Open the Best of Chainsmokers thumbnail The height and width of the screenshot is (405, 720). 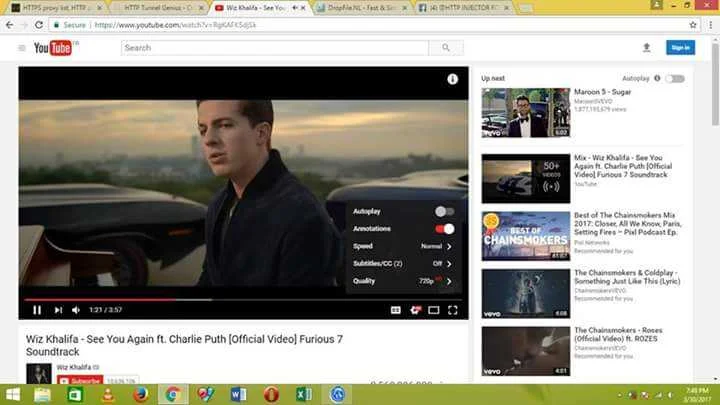pyautogui.click(x=526, y=236)
